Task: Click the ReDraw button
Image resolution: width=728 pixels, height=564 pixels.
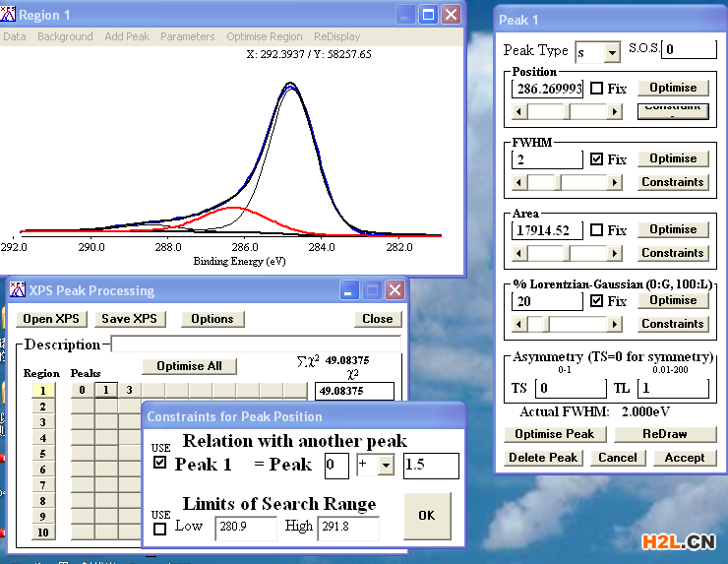Action: (x=665, y=434)
